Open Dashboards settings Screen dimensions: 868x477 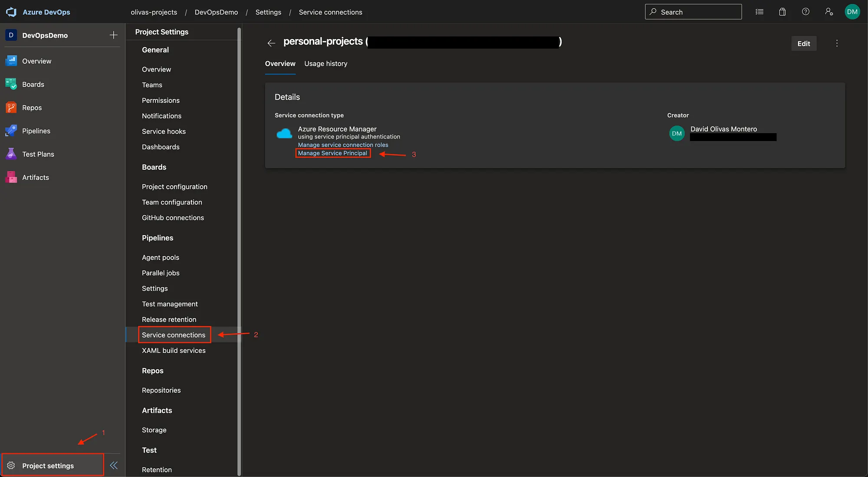(161, 147)
